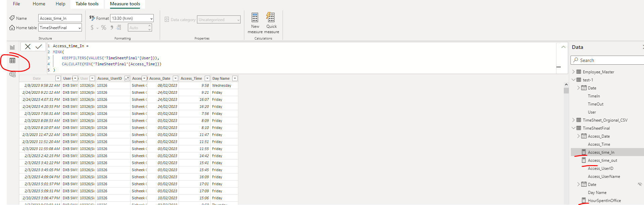Viewport: 644px width, 205px height.
Task: Open the Data (table) view icon
Action: [12, 61]
